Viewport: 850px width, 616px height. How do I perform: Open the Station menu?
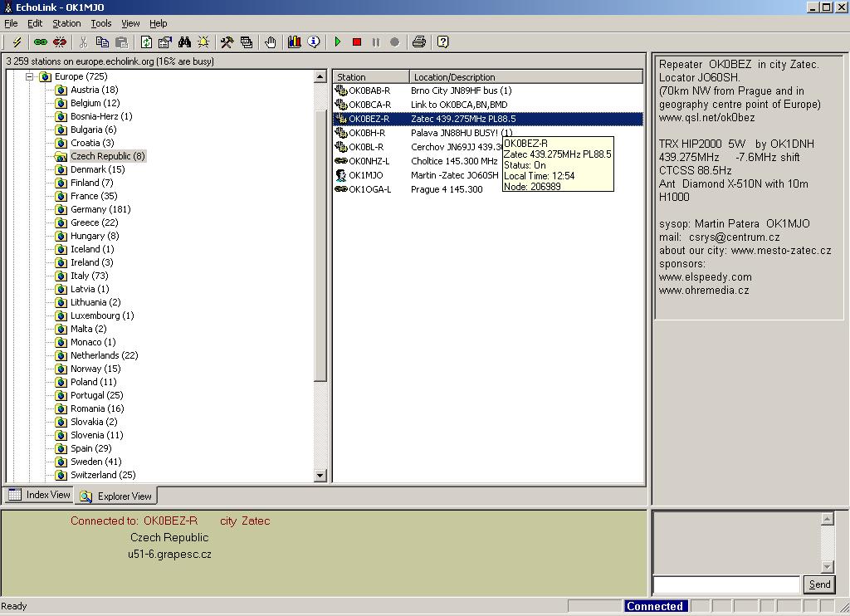(66, 23)
